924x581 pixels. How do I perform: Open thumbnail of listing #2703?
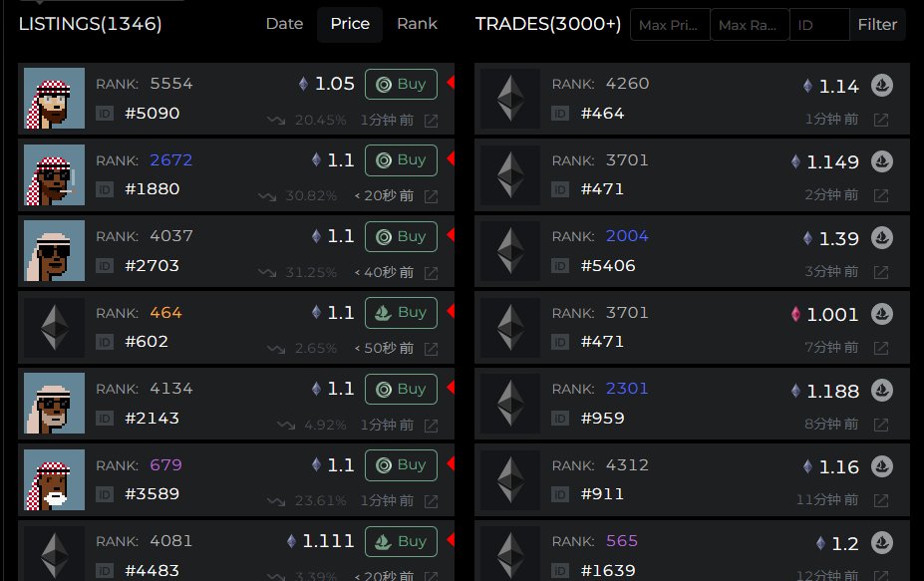pyautogui.click(x=54, y=251)
